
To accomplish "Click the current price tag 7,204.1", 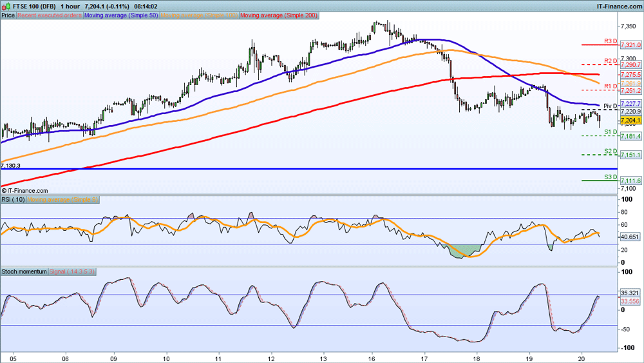I will (630, 120).
